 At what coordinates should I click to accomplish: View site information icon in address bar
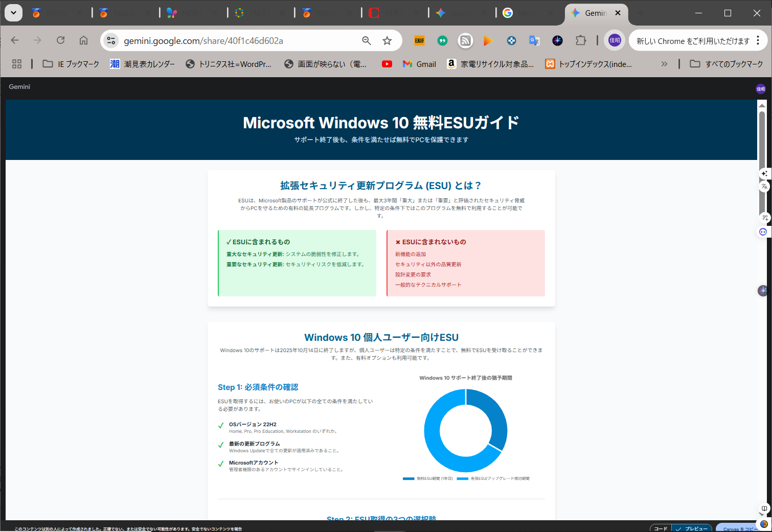[x=111, y=40]
